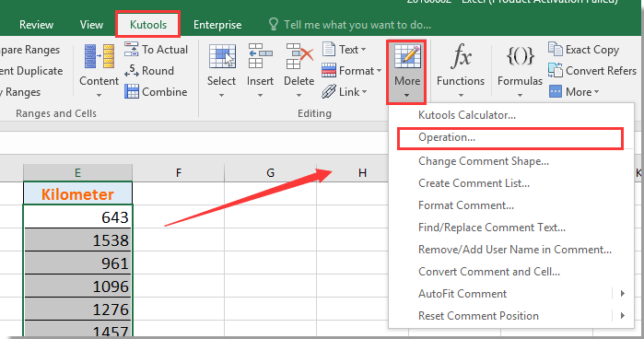Click the More editing tools icon
Screen dimensions: 644x339
(x=407, y=57)
